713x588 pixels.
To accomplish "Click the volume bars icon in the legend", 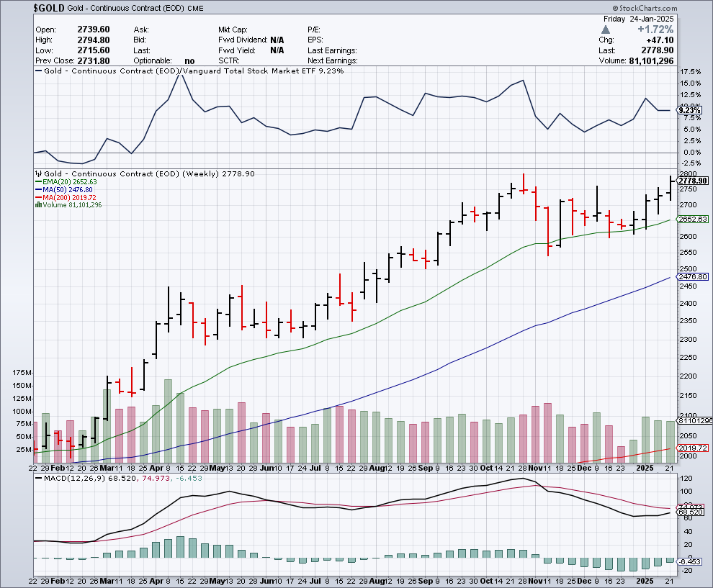I will pos(37,205).
